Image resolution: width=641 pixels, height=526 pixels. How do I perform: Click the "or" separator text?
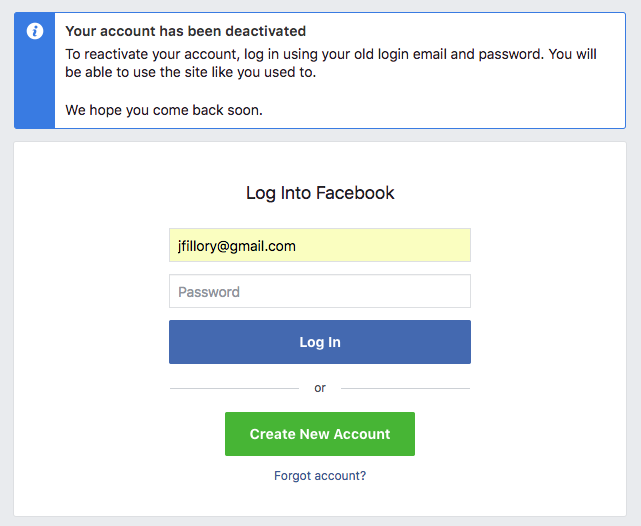[320, 388]
